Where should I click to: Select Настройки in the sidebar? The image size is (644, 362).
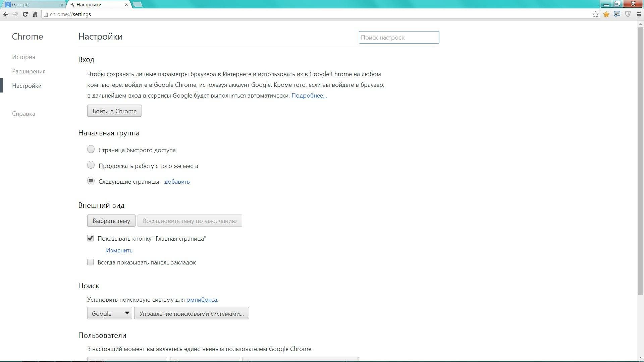[27, 86]
